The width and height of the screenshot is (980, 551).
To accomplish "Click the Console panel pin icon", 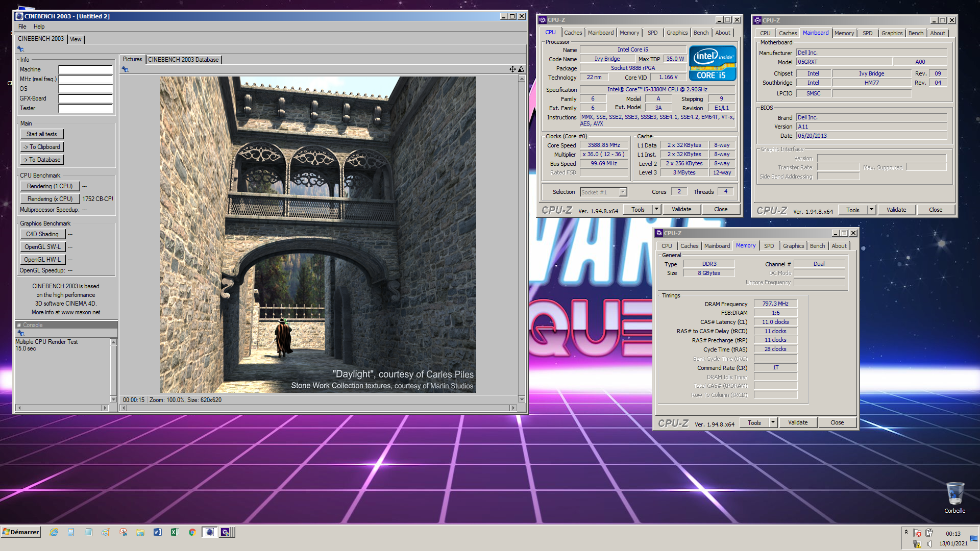I will coord(21,333).
